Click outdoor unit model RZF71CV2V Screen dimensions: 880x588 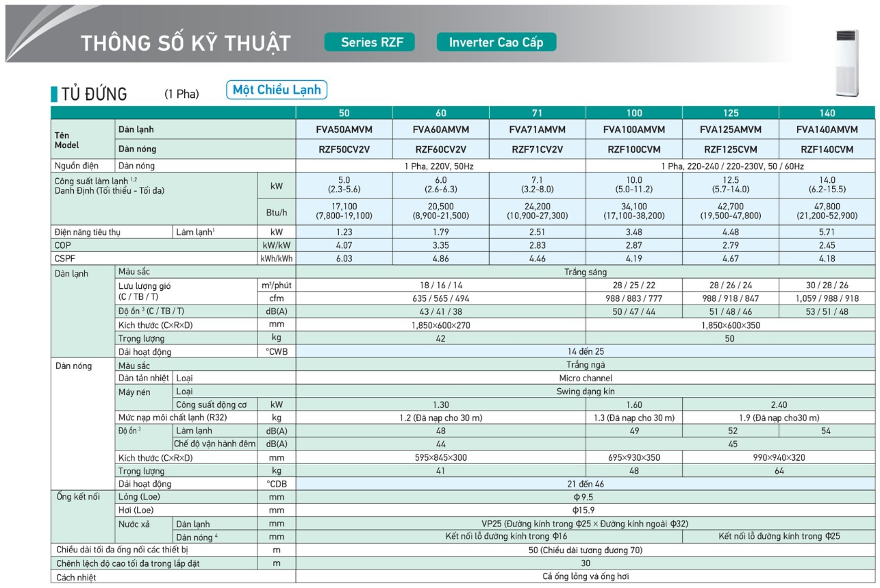[537, 149]
